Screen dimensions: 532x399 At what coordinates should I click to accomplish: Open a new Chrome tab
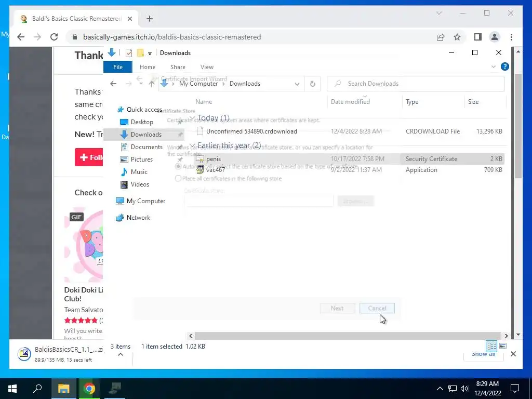click(x=150, y=19)
